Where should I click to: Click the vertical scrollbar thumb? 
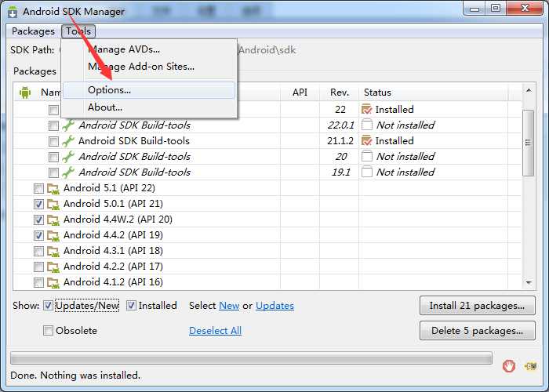[x=528, y=143]
